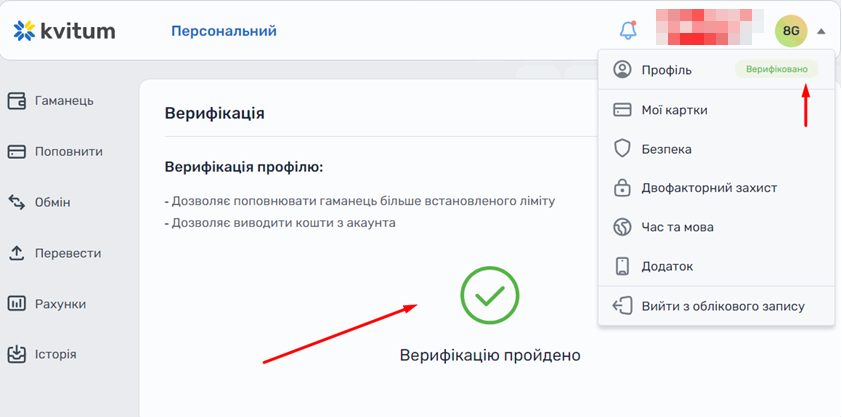This screenshot has width=842, height=417.
Task: Click the kvitum logo
Action: (65, 31)
